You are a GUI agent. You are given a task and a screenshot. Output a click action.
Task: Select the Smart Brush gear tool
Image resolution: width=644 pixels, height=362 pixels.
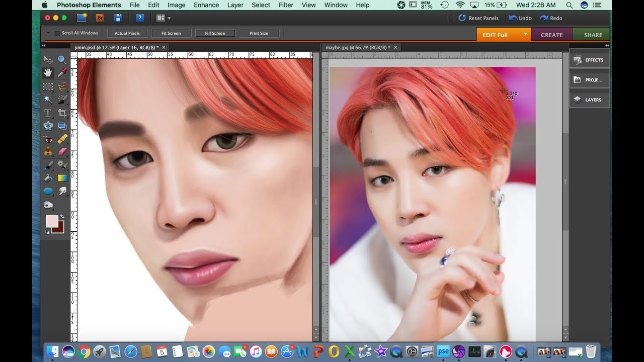pos(62,164)
